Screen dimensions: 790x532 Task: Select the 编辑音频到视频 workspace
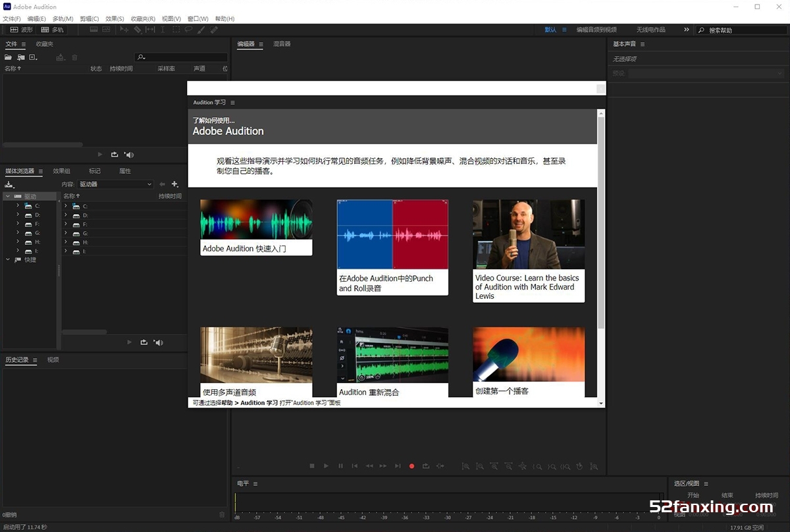tap(596, 30)
